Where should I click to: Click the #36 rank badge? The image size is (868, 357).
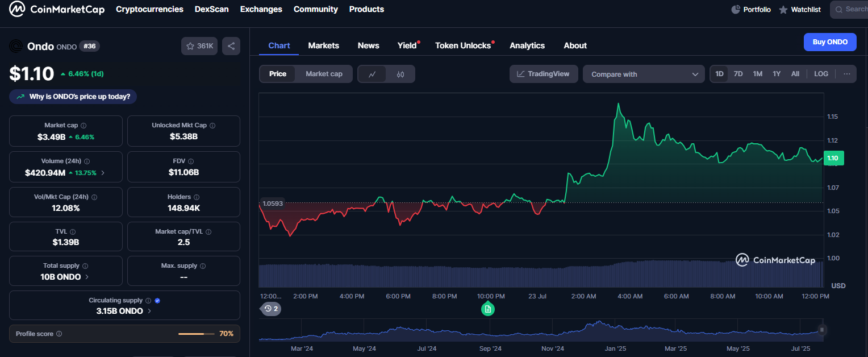point(89,46)
